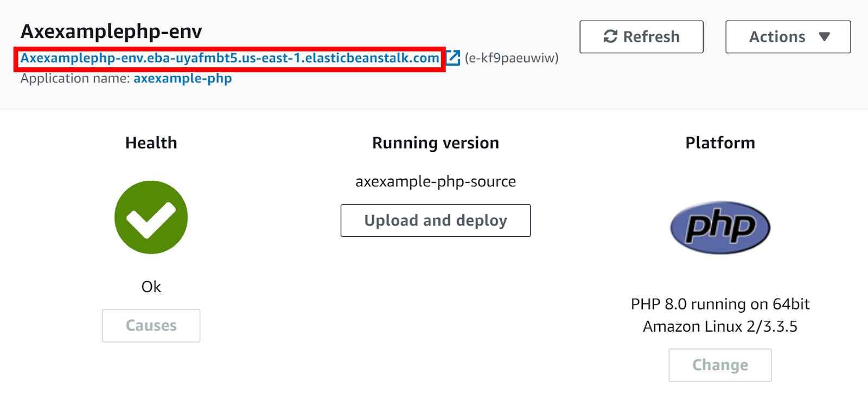Click the Platform section heading

720,143
